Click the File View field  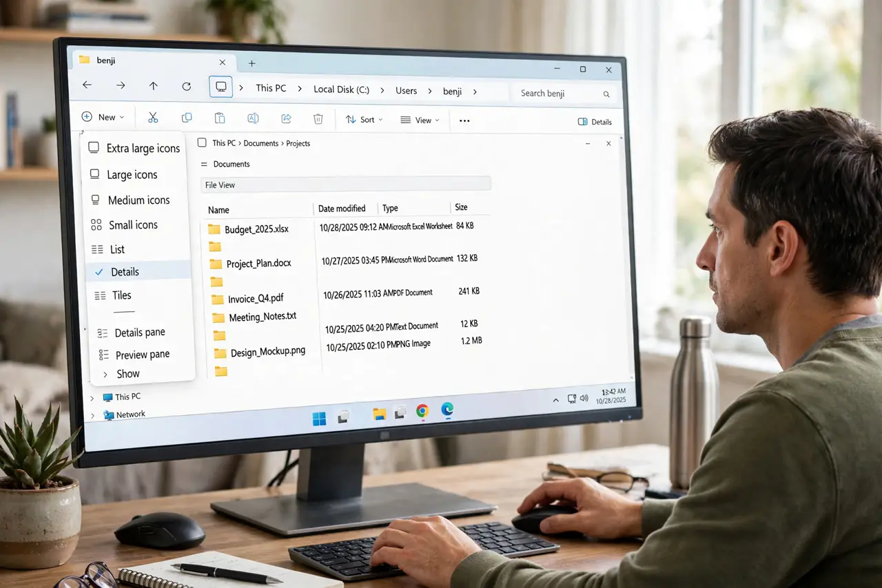[346, 185]
